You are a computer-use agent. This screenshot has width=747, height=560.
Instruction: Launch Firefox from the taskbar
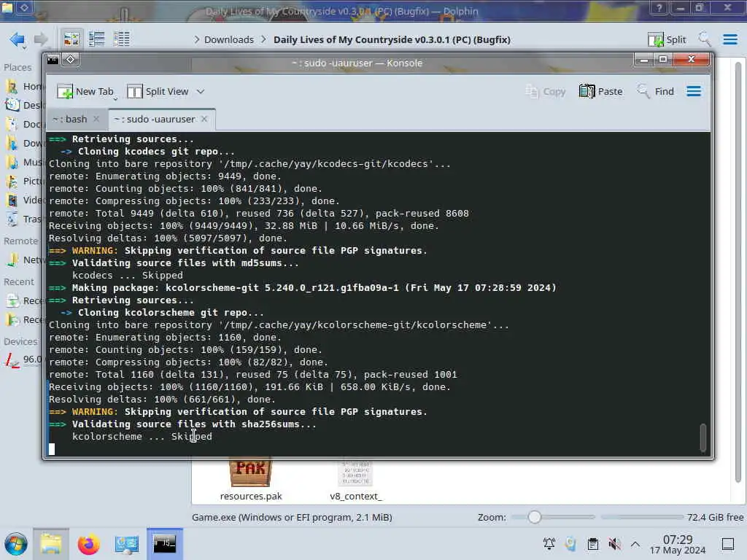click(88, 544)
